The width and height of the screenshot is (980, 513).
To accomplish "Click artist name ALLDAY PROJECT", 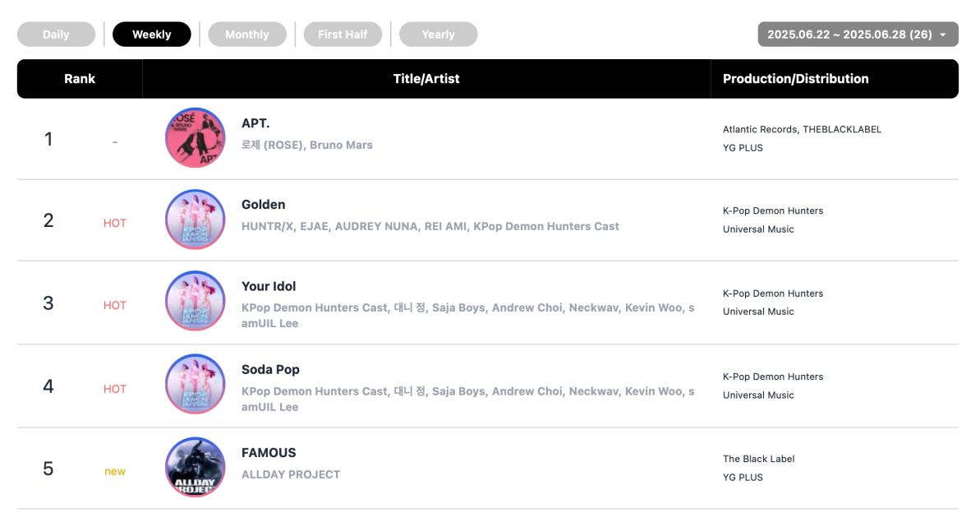I will click(x=292, y=474).
